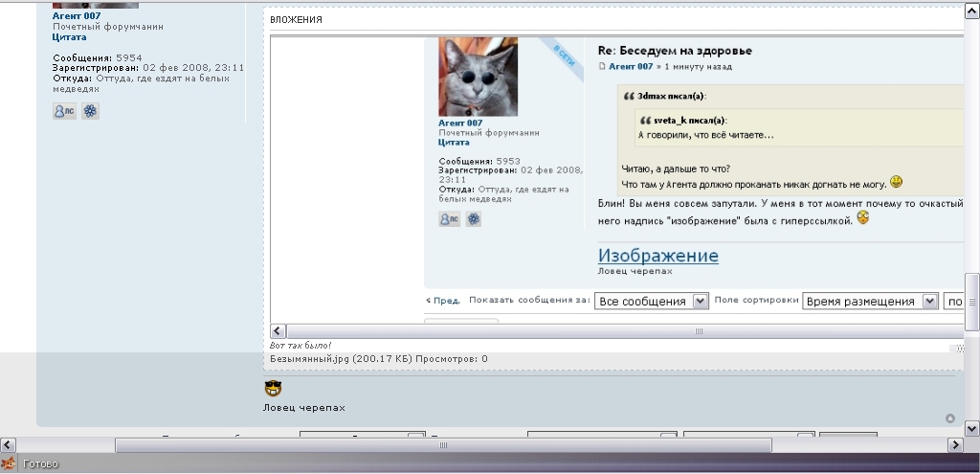The height and width of the screenshot is (474, 980).
Task: Click 'В сети' online ribbon on avatar
Action: [565, 57]
